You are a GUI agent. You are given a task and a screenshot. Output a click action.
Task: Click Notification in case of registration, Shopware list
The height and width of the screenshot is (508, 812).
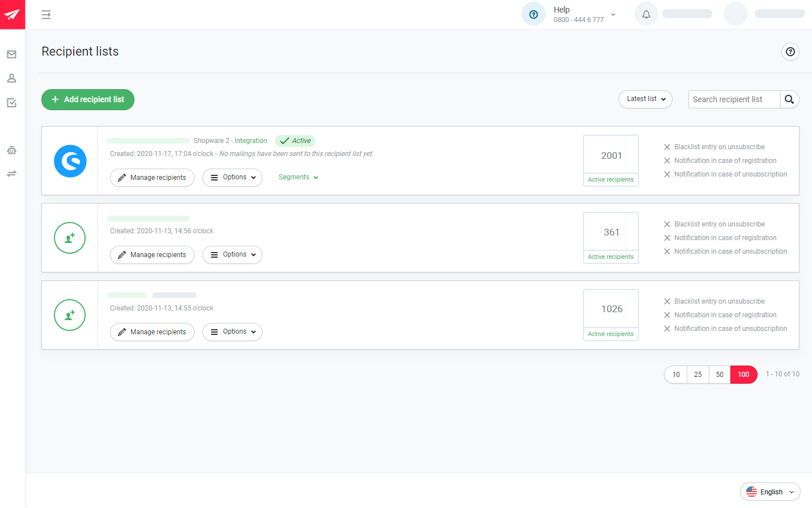pyautogui.click(x=720, y=161)
